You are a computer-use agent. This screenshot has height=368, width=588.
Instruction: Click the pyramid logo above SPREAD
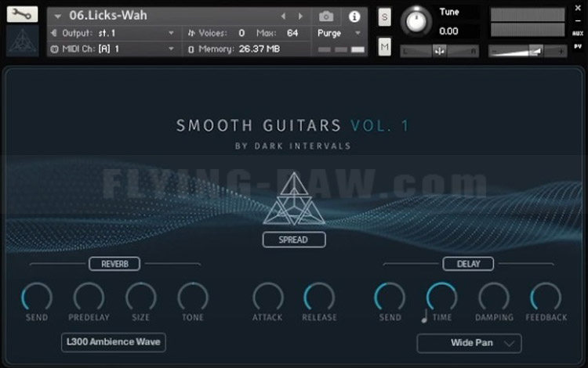(294, 199)
